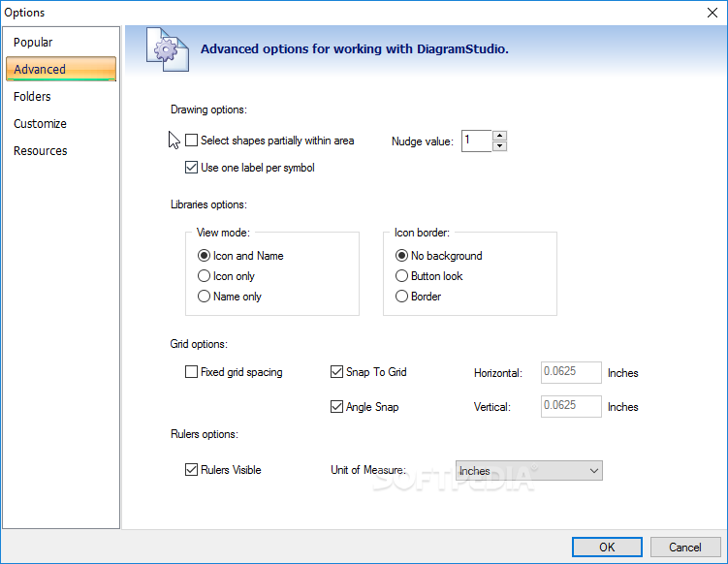
Task: Click the Nudge value input field
Action: (x=476, y=141)
